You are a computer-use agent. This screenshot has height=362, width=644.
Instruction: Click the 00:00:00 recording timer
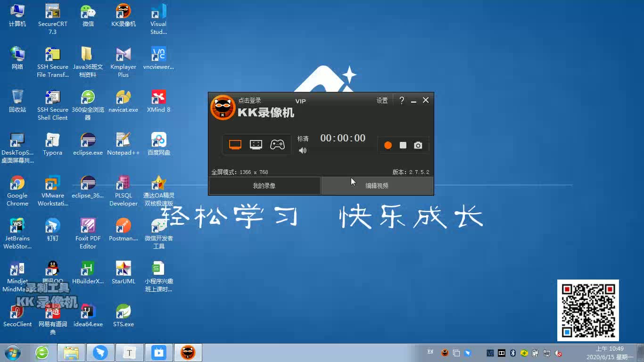(x=343, y=138)
